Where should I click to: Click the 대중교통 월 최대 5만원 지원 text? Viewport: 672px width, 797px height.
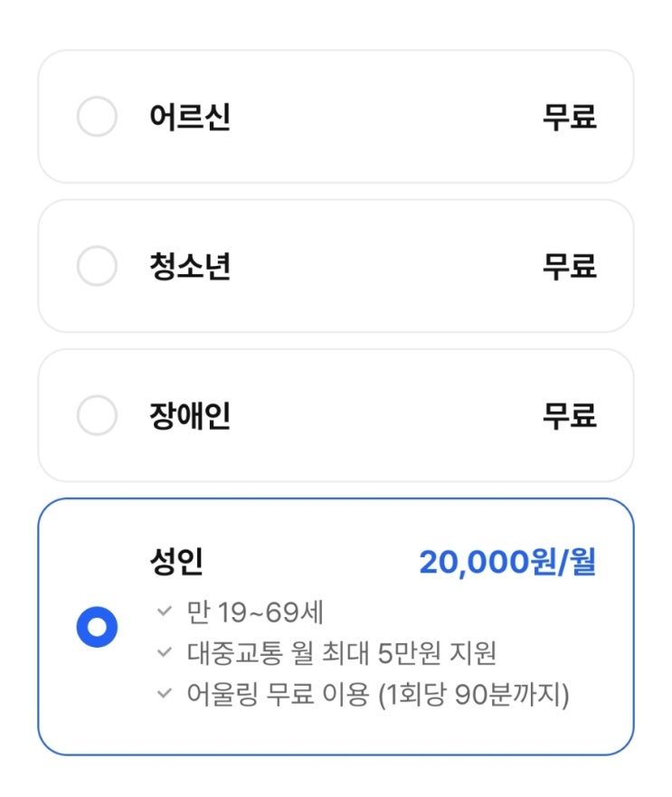(x=341, y=652)
